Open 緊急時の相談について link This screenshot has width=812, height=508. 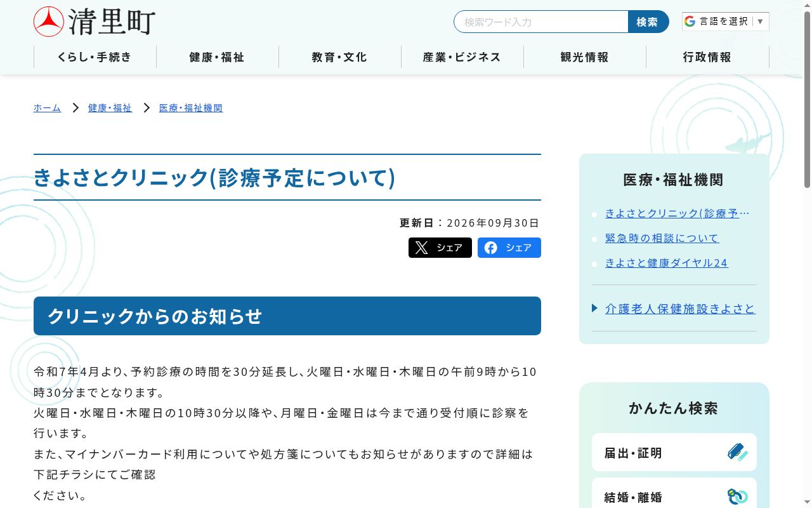pyautogui.click(x=662, y=238)
